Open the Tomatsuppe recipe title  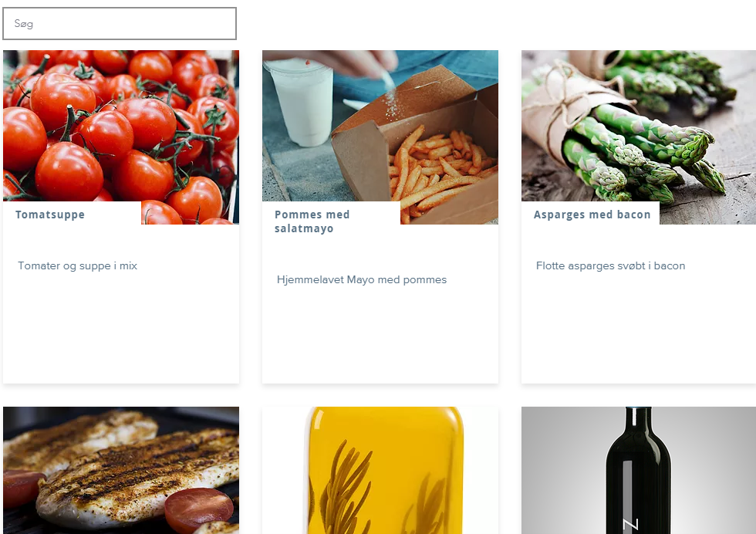pyautogui.click(x=50, y=215)
